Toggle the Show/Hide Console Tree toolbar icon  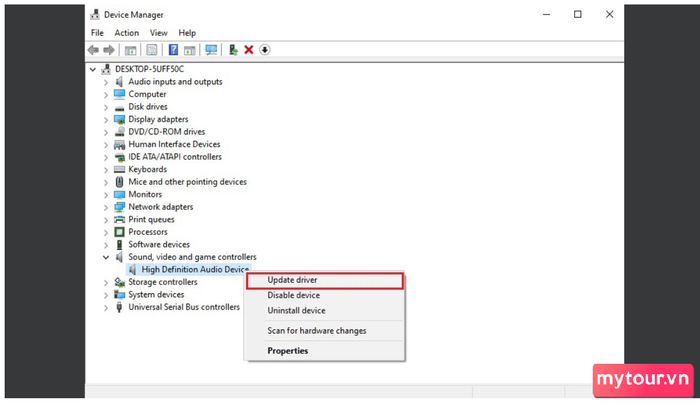pos(130,50)
